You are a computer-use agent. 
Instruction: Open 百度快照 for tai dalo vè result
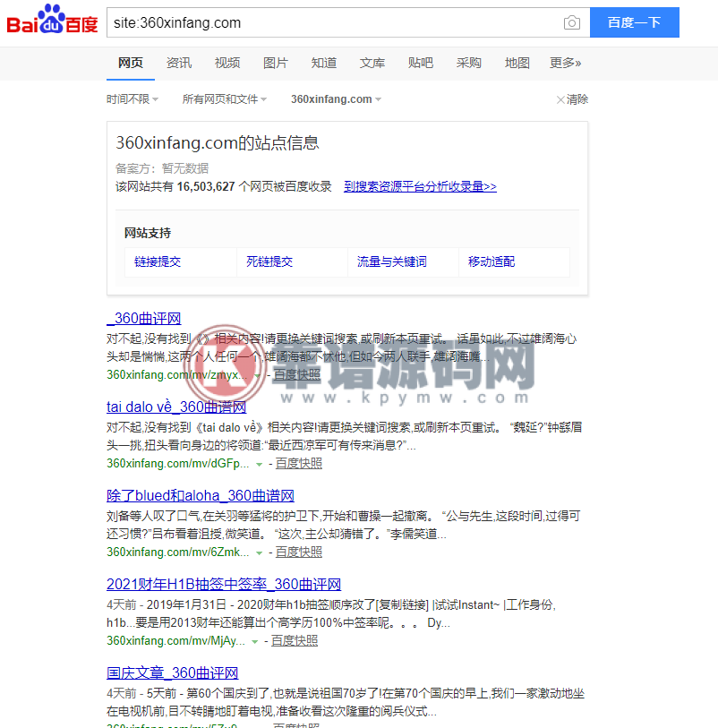[x=298, y=464]
